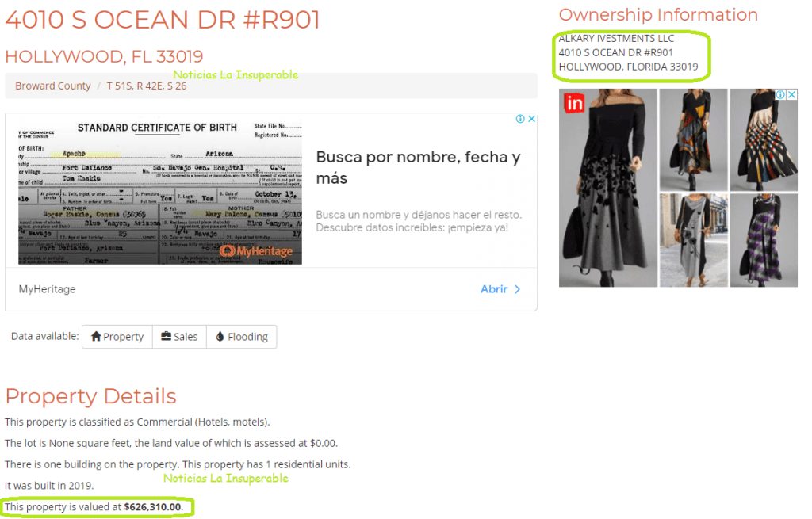
Task: Click the MyHeritage advertiser name text
Action: point(47,289)
